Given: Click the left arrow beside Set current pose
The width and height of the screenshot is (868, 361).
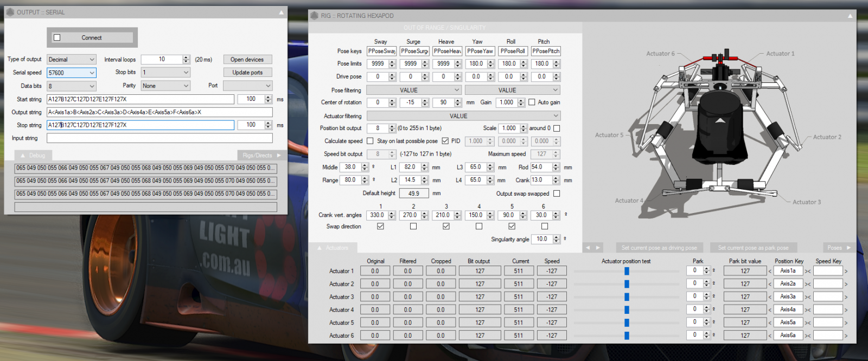Looking at the screenshot, I should [x=588, y=248].
